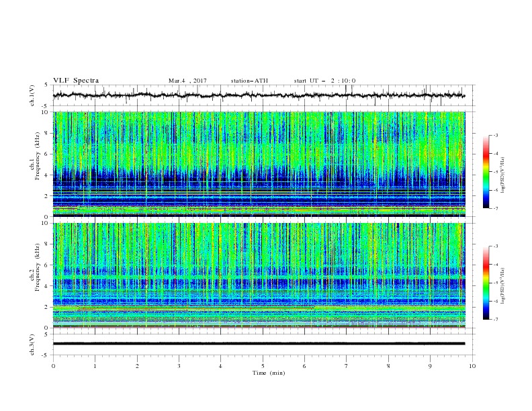Click the "VLF Spectra" plot title
The height and width of the screenshot is (411, 532).
[x=76, y=81]
